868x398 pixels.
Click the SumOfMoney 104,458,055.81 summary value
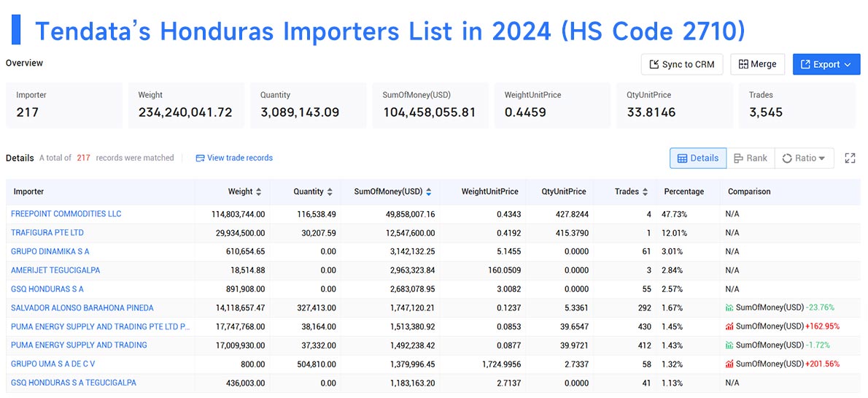pyautogui.click(x=429, y=112)
